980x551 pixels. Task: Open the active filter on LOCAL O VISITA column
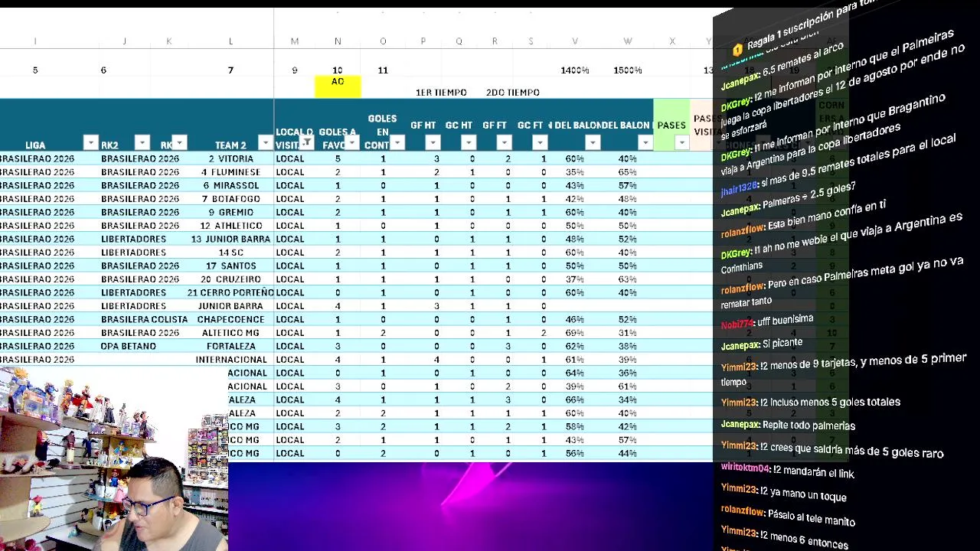pyautogui.click(x=306, y=142)
